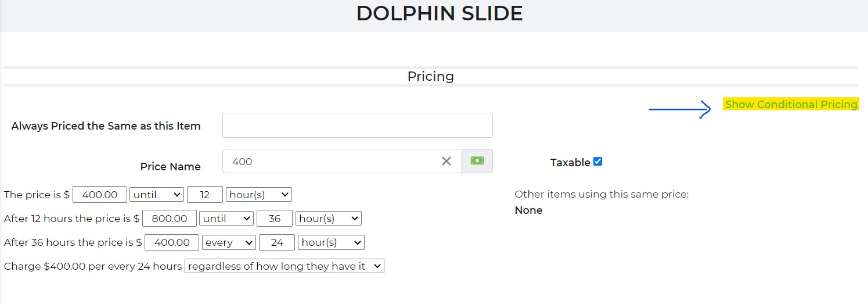Open the hour(s) dropdown in first price row
The image size is (868, 304).
click(x=259, y=195)
